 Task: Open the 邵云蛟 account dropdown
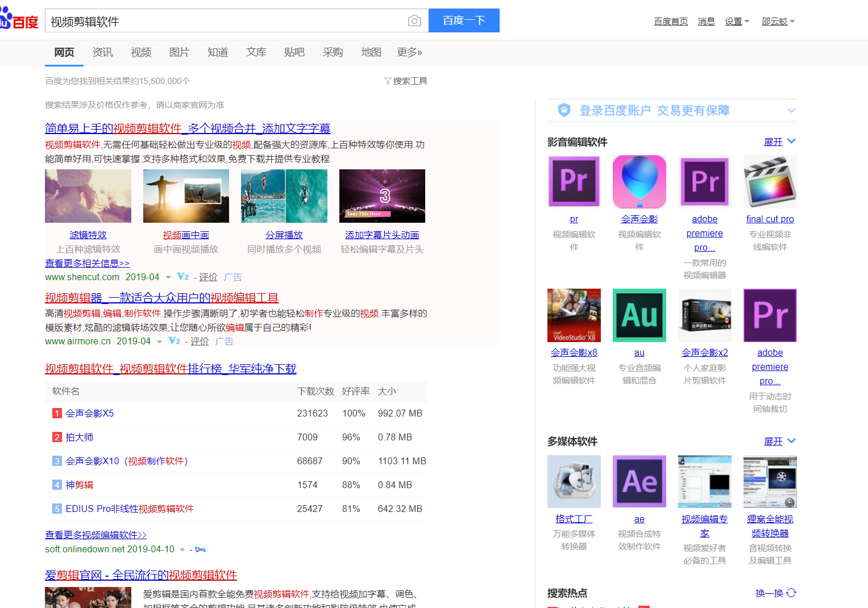(778, 22)
